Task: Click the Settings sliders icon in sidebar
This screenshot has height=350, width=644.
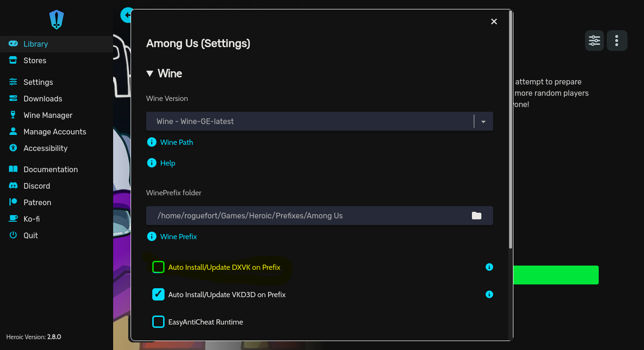Action: tap(13, 82)
